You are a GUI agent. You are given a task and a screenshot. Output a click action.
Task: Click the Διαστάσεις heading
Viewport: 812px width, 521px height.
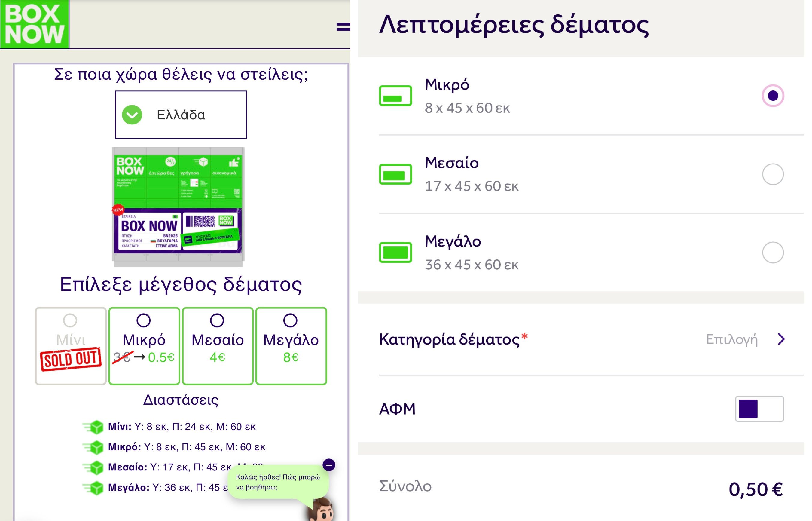[181, 400]
